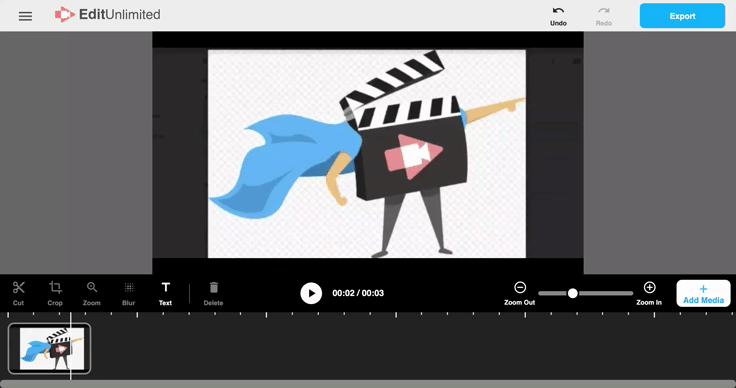Zoom Out the timeline
The height and width of the screenshot is (388, 736).
point(520,293)
